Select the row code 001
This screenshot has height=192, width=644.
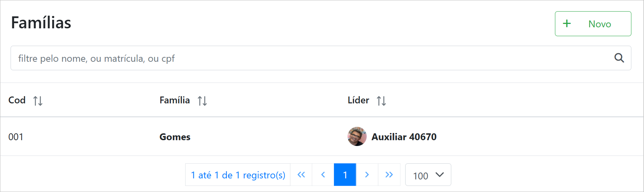(16, 137)
